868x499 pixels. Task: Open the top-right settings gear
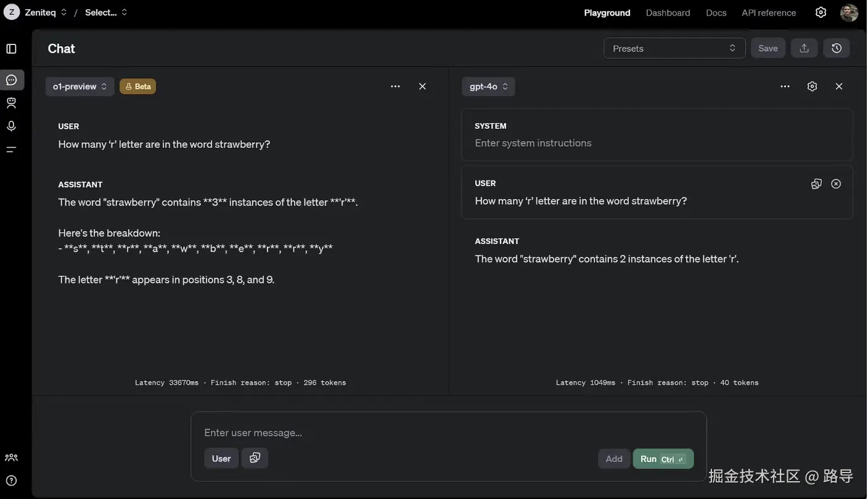tap(821, 12)
